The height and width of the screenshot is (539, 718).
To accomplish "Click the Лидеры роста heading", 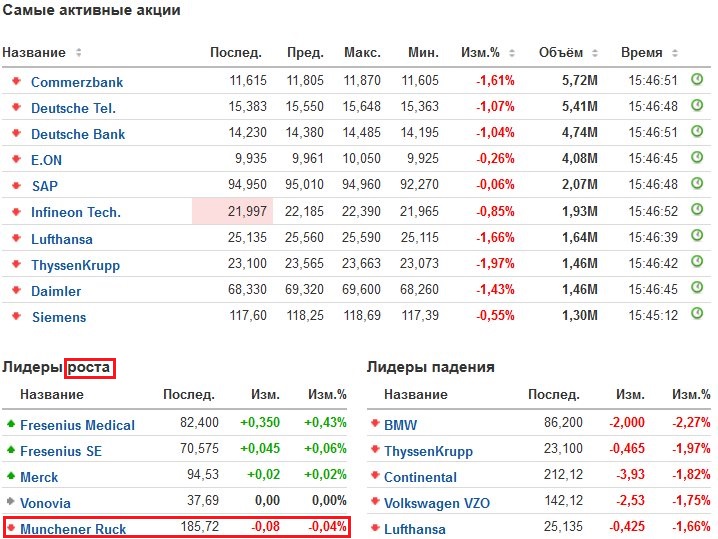I will 58,367.
